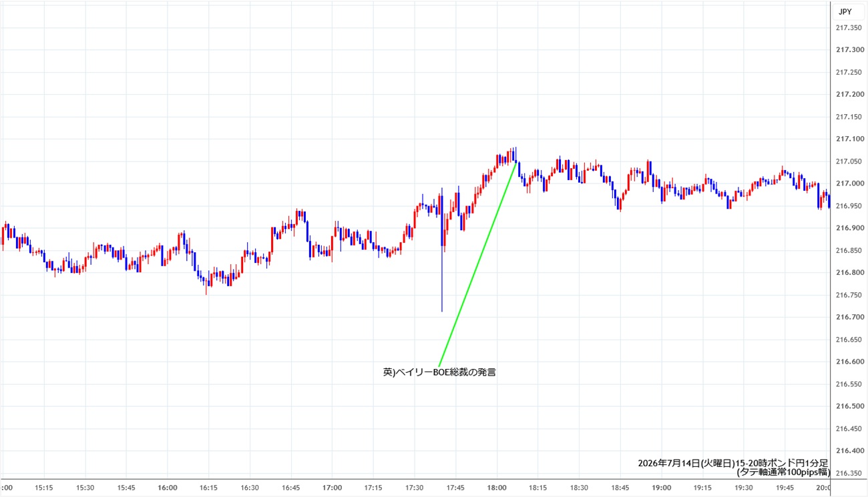Screen dimensions: 868x497
Task: Click the 16:15 time axis label
Action: (x=208, y=488)
